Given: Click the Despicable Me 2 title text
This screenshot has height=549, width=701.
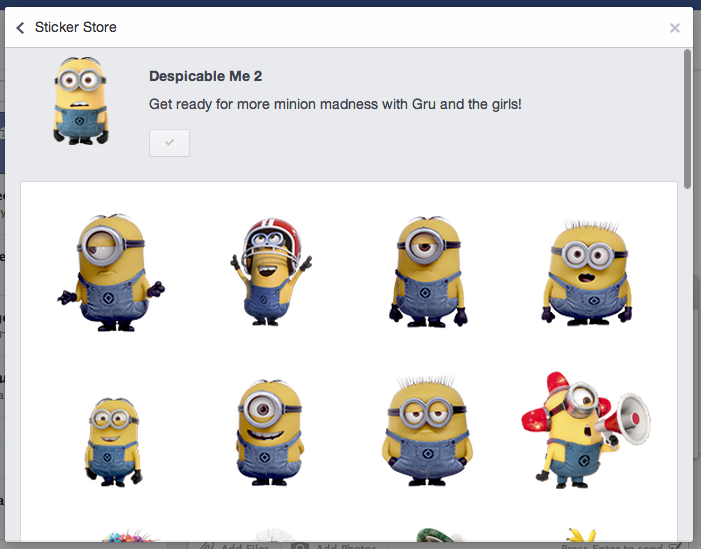Looking at the screenshot, I should [206, 76].
